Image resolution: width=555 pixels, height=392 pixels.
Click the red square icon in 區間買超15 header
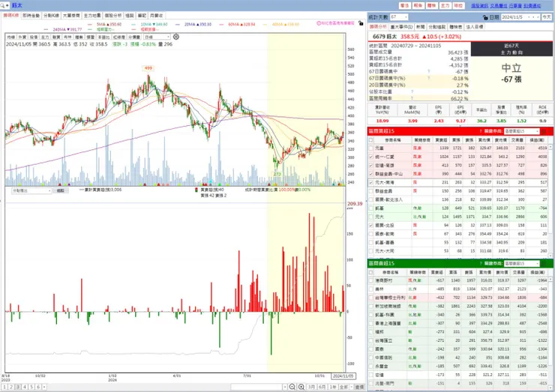544,131
